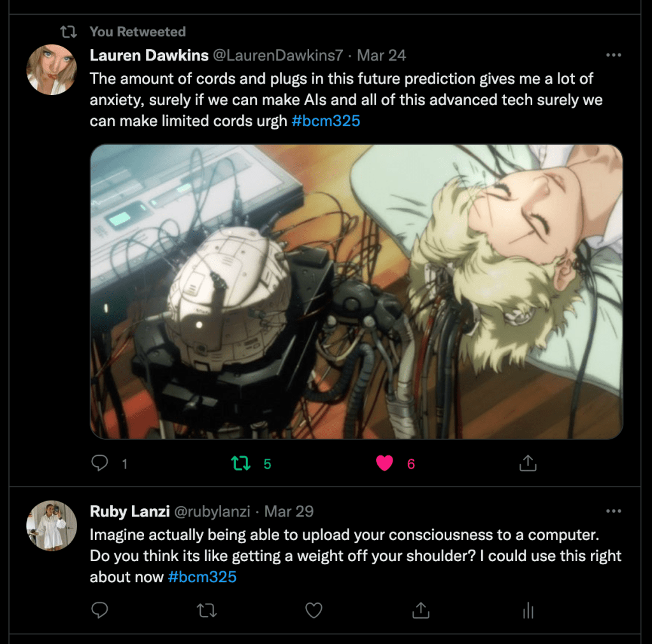Retweet Ruby Lanzi's tweet

[206, 610]
